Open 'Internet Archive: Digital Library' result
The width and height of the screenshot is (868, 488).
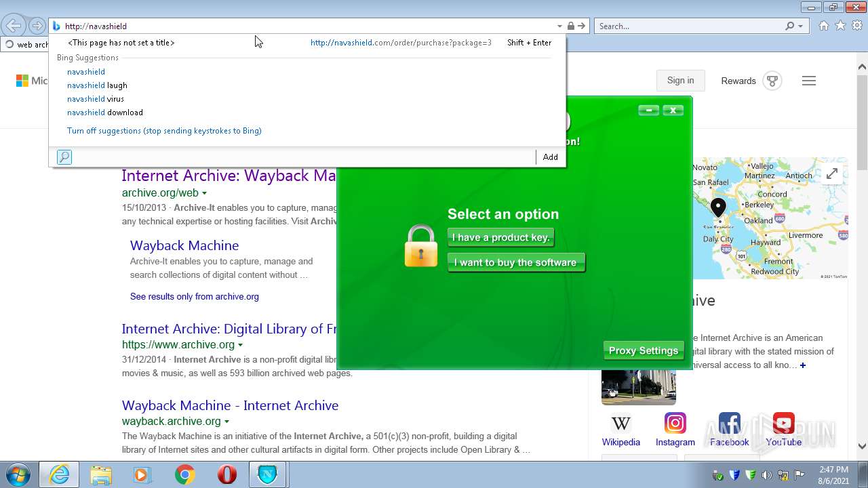[229, 329]
